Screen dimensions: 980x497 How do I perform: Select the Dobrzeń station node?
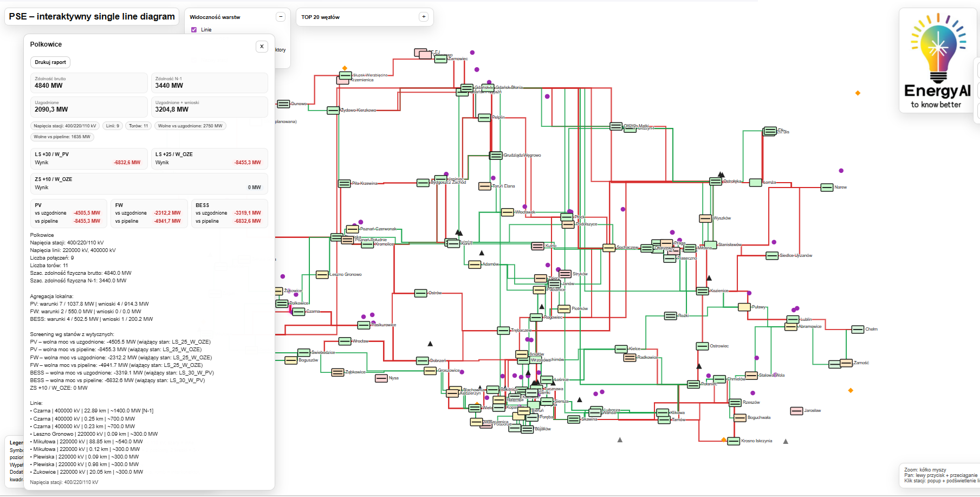coord(423,361)
